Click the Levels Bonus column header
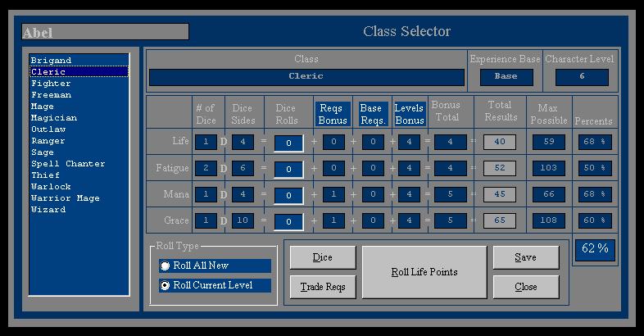 pos(409,114)
